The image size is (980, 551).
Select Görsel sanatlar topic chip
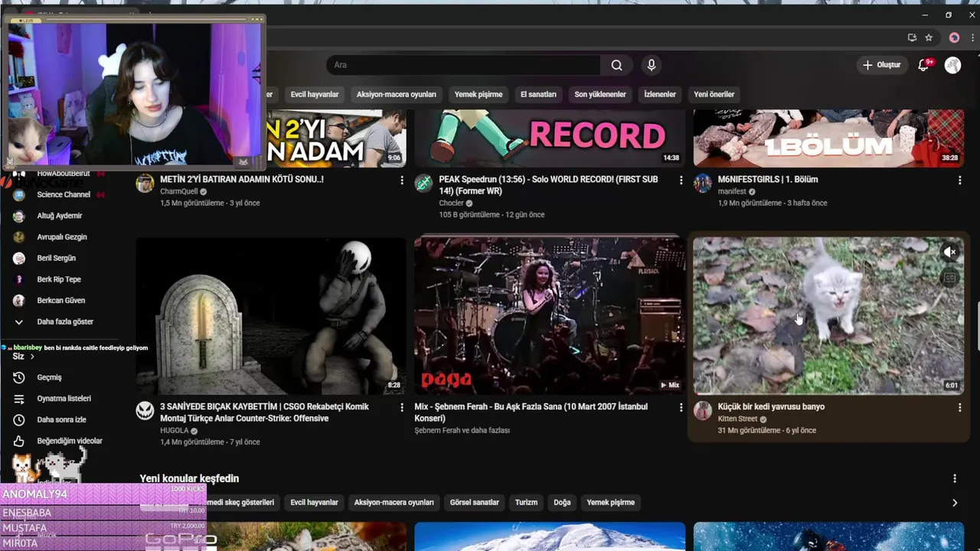point(475,503)
